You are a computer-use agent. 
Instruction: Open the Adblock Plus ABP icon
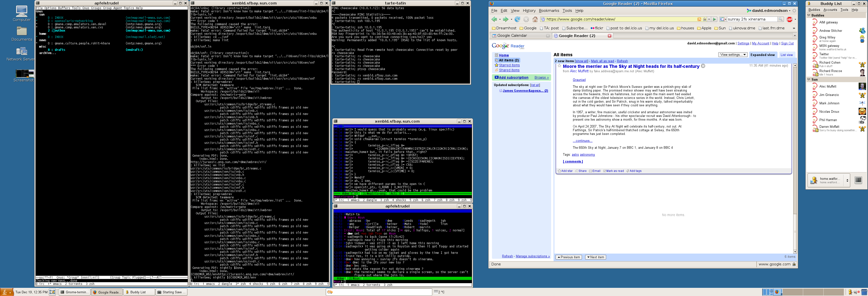click(790, 19)
